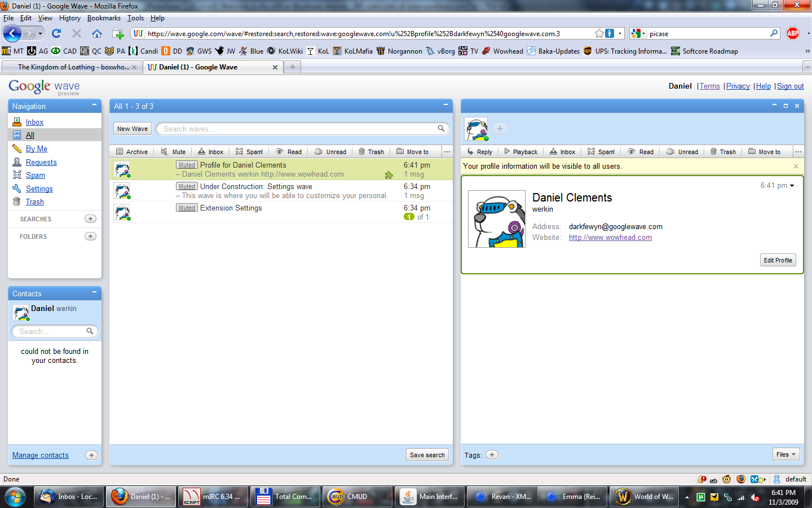Viewport: 812px width, 508px height.
Task: Open the Manage contacts link
Action: pos(41,456)
